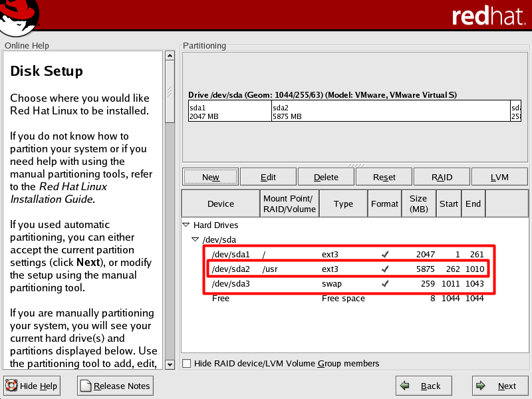532x399 pixels.
Task: Click the green left arrow icon on Back
Action: (x=404, y=386)
